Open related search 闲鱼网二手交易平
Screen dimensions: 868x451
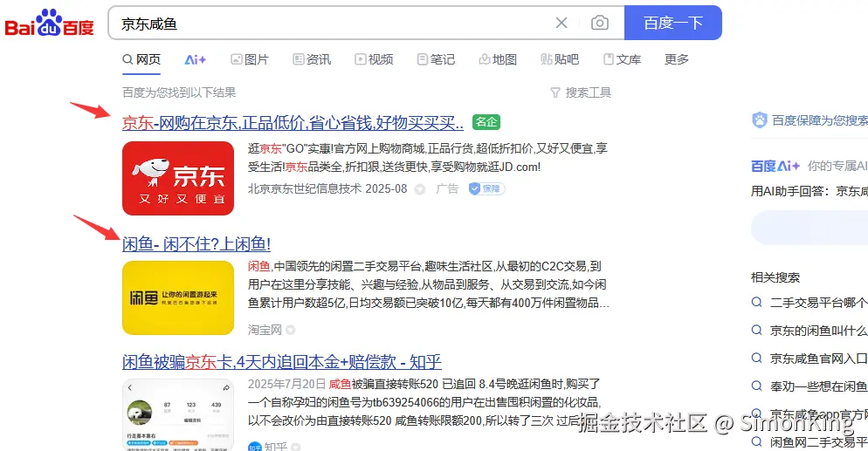click(818, 441)
